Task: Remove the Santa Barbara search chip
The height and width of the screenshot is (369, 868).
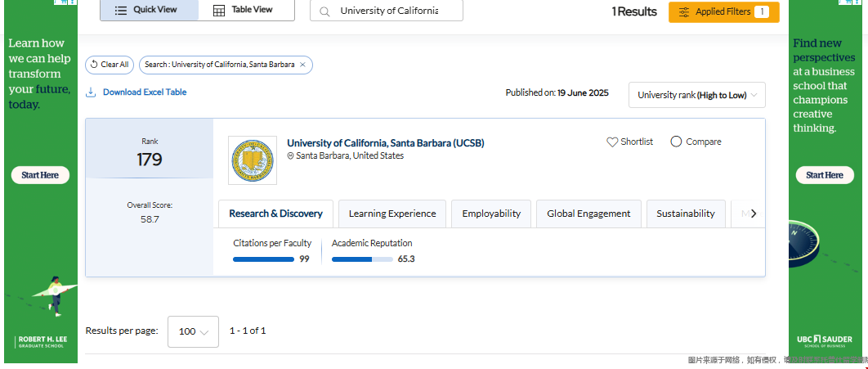Action: [x=302, y=65]
